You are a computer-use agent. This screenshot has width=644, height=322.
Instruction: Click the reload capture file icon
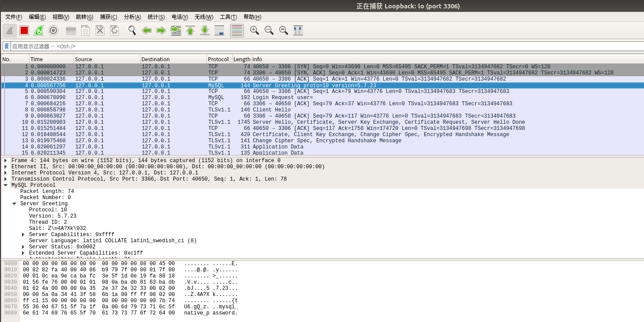(115, 30)
